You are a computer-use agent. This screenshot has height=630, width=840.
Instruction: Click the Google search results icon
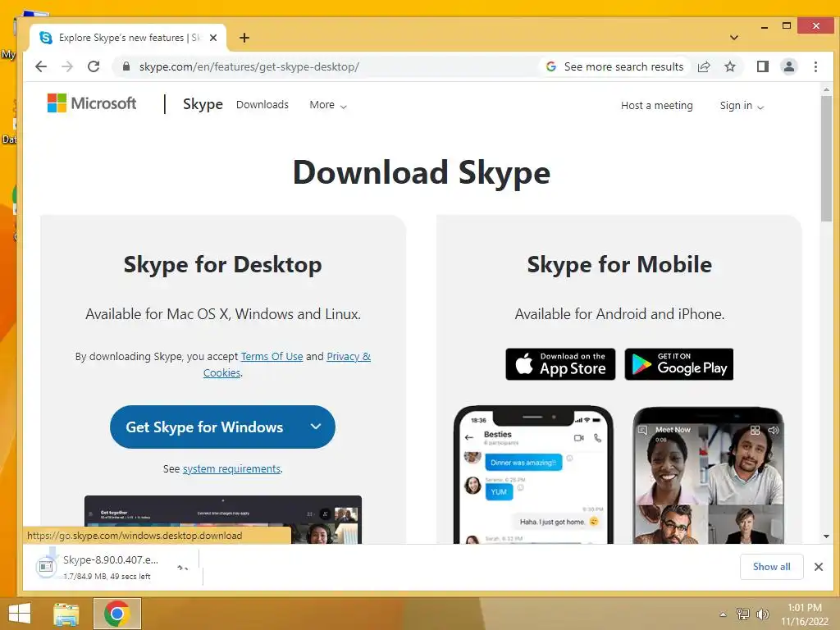[x=550, y=66]
